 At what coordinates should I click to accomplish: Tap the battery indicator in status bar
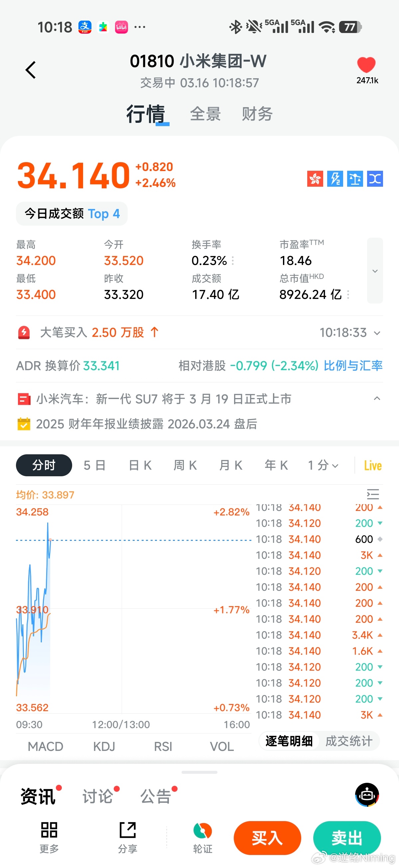(350, 27)
